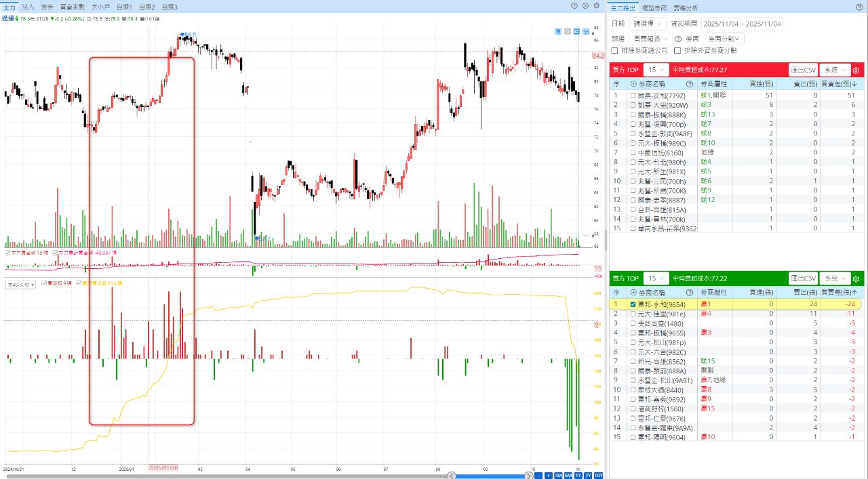
Task: Click fourth blue chart layout icon
Action: tap(585, 30)
